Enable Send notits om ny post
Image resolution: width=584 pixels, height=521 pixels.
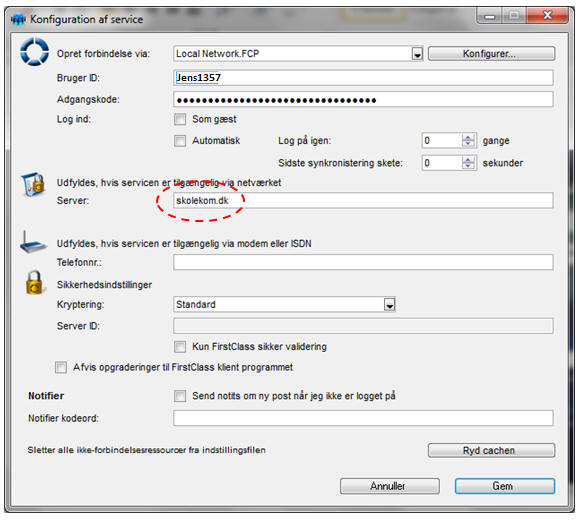180,396
